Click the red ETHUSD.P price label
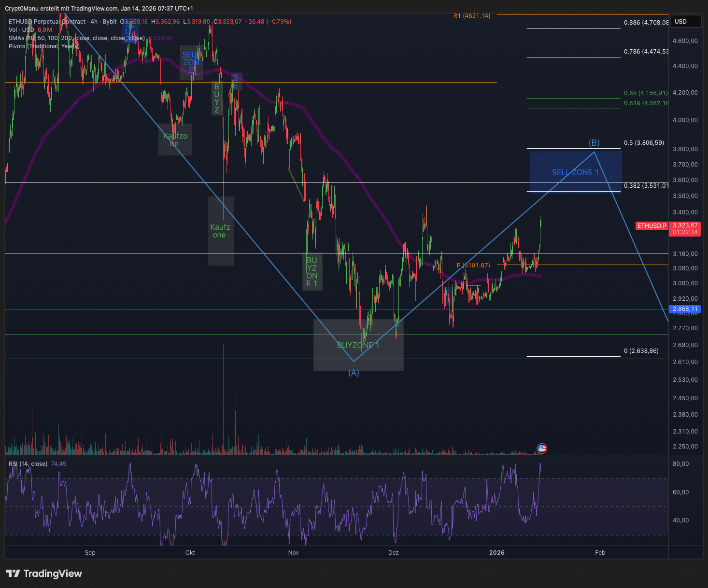708x588 pixels. pyautogui.click(x=651, y=226)
